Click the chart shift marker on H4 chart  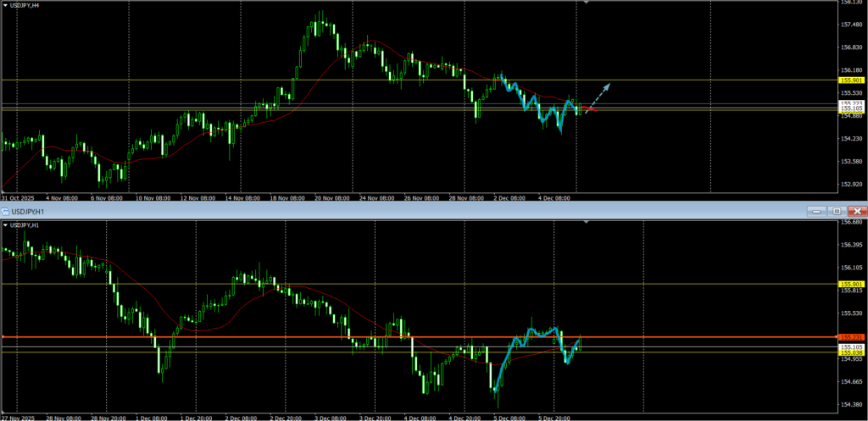click(586, 3)
